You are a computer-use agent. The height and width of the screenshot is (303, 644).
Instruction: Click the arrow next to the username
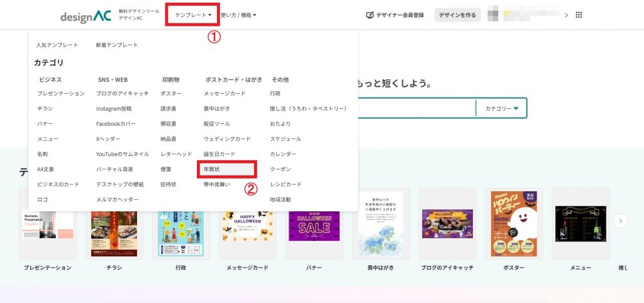click(567, 15)
